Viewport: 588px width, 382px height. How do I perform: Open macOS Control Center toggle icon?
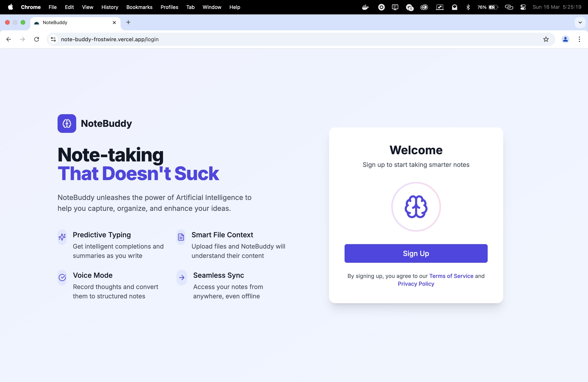[x=523, y=7]
